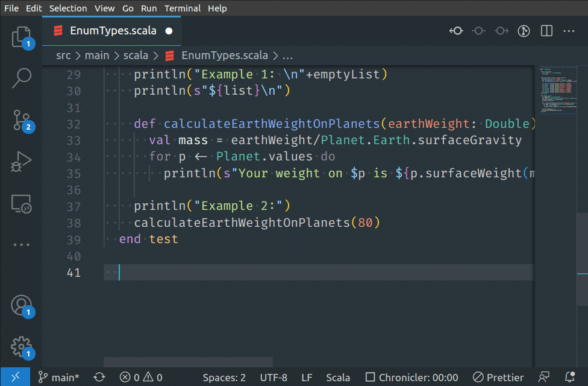Open the Edit menu
The height and width of the screenshot is (386, 588).
coord(34,8)
